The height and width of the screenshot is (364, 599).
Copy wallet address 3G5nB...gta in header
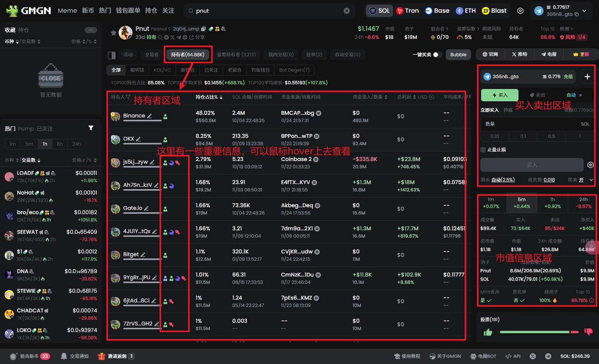coord(577,14)
